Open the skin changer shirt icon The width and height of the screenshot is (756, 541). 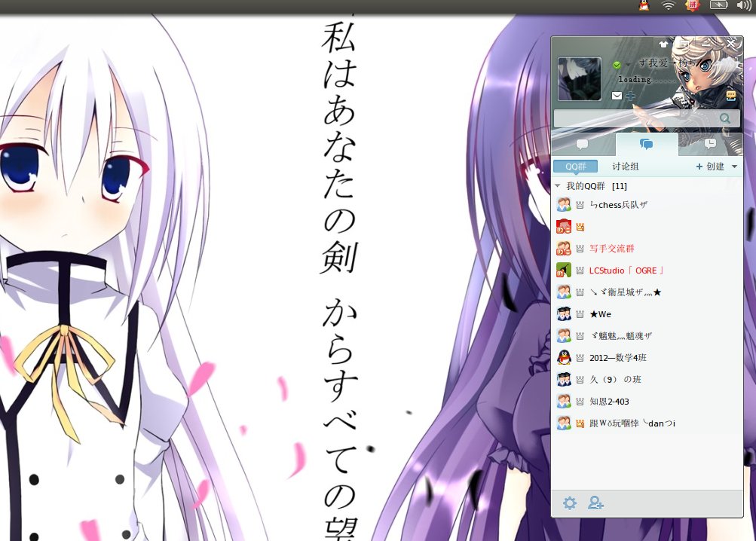pyautogui.click(x=663, y=44)
